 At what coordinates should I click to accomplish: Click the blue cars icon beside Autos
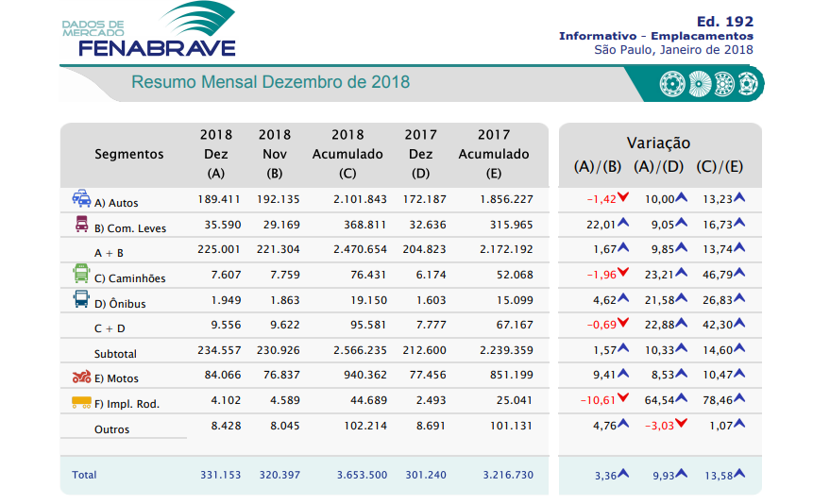[81, 199]
